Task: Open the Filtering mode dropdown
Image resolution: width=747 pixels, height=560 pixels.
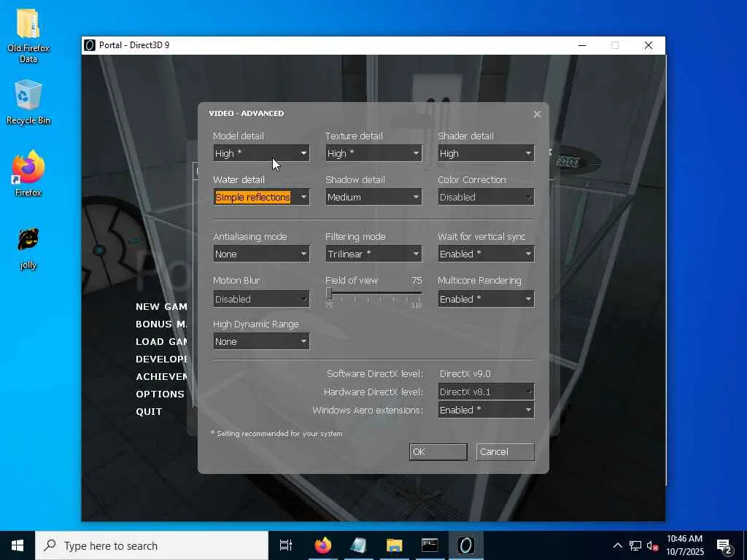Action: click(x=373, y=254)
